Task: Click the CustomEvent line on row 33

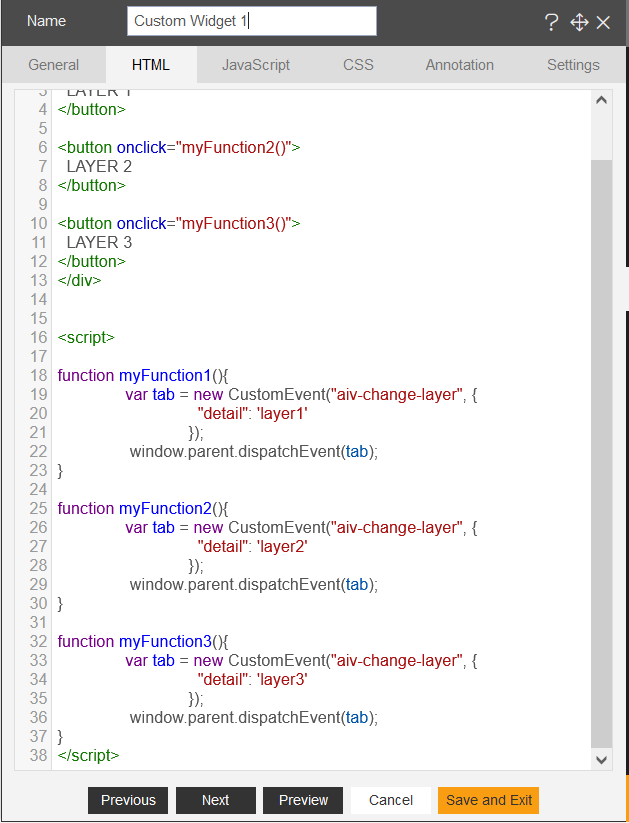Action: (301, 660)
